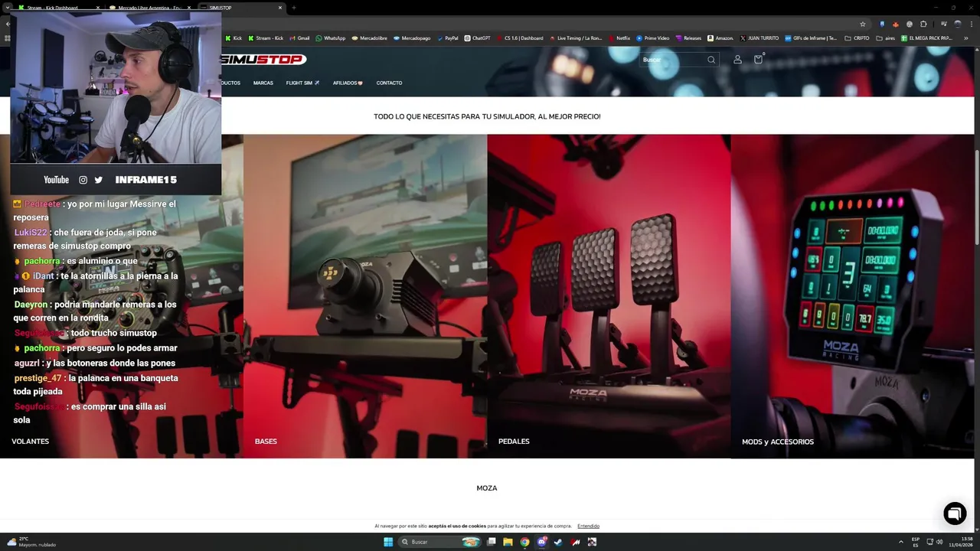The height and width of the screenshot is (551, 980).
Task: Open the JUAN TURRITO bookmark
Action: [x=759, y=37]
